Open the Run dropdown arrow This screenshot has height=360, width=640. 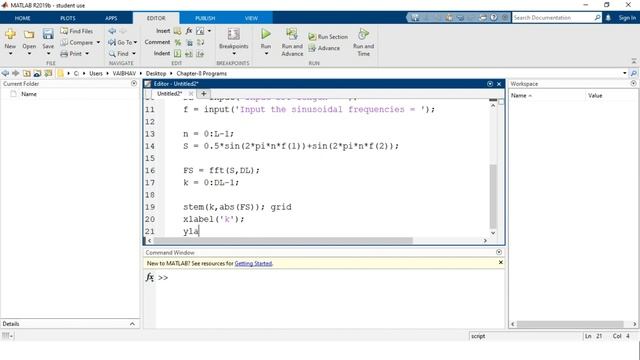[266, 53]
